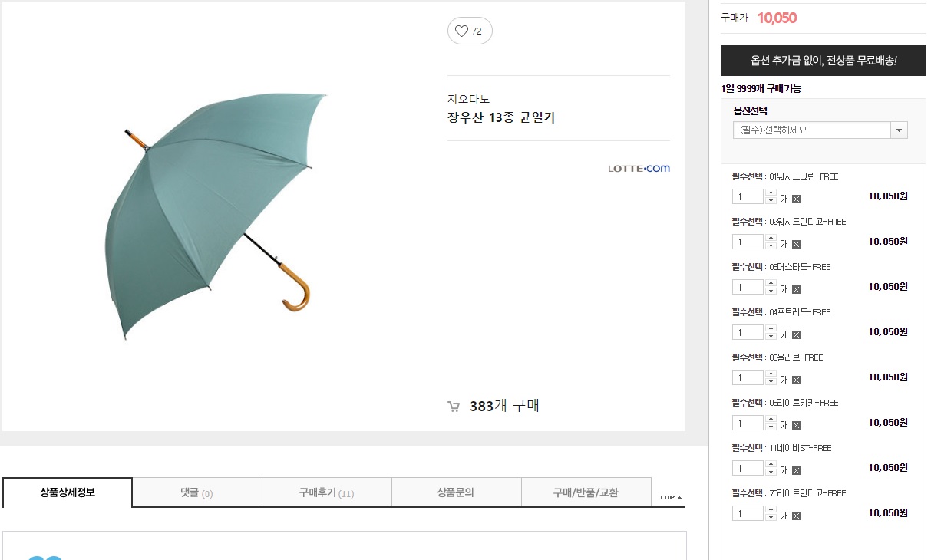Delete the 02워시드인디고 option row
This screenshot has height=560, width=931.
[796, 244]
